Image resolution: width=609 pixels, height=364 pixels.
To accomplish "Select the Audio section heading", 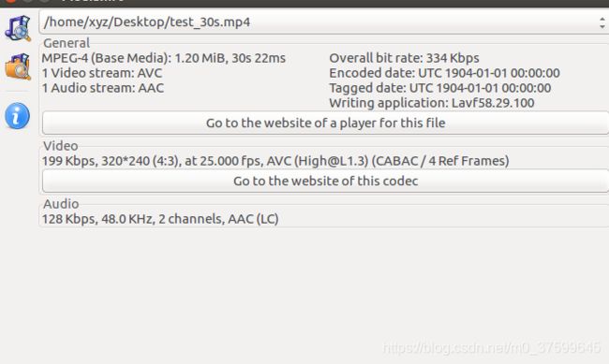I will [x=61, y=204].
